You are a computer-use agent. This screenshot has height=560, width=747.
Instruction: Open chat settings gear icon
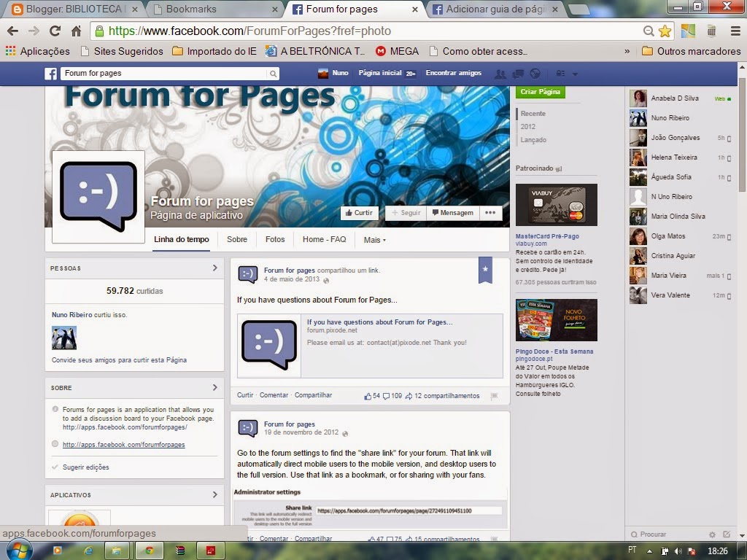(712, 534)
